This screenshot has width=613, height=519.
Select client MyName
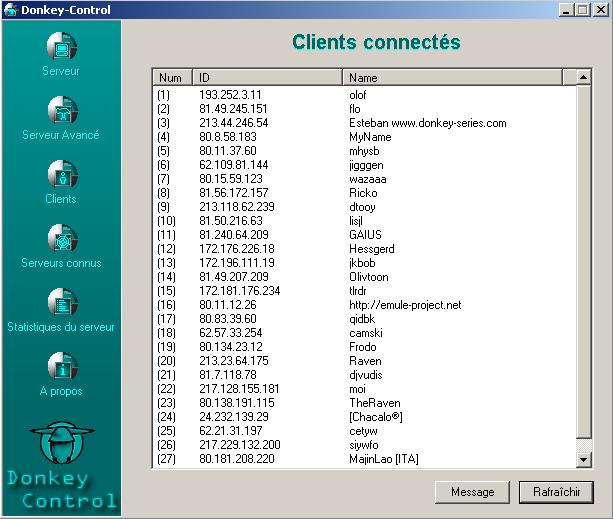click(x=364, y=137)
